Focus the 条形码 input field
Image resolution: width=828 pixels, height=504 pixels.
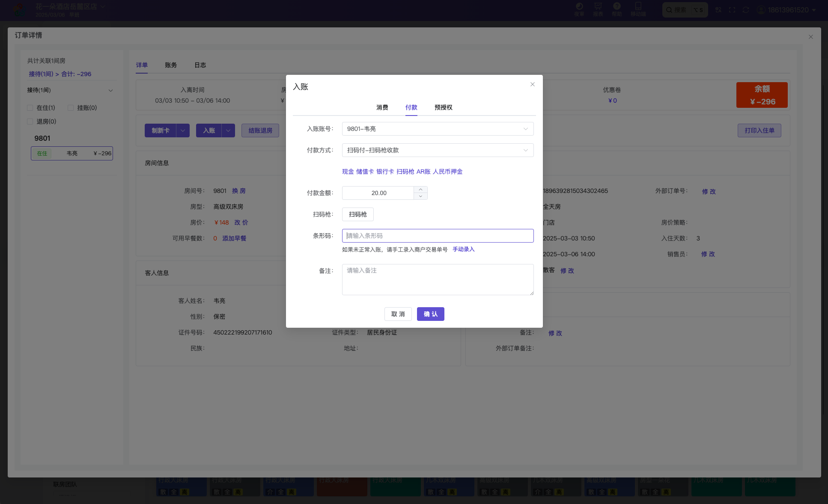(x=438, y=236)
